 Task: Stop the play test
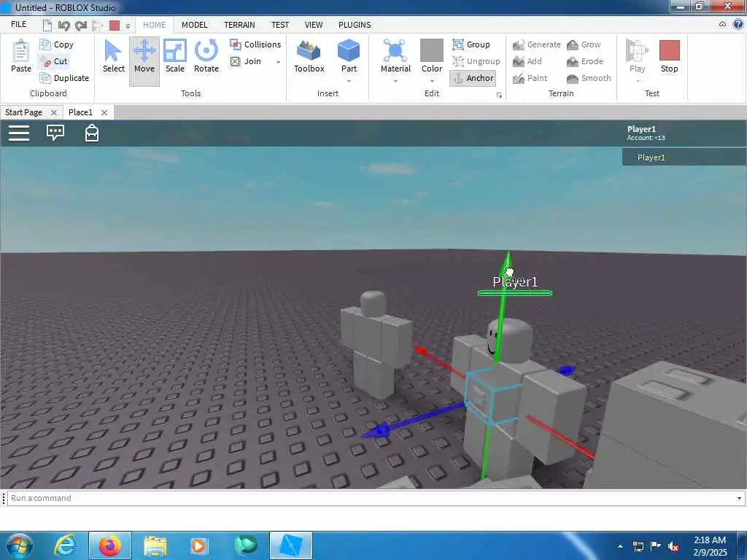(670, 56)
